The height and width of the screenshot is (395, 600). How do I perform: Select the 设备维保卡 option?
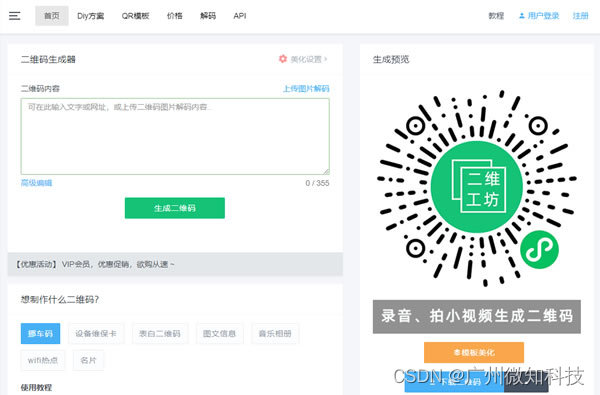coord(96,333)
